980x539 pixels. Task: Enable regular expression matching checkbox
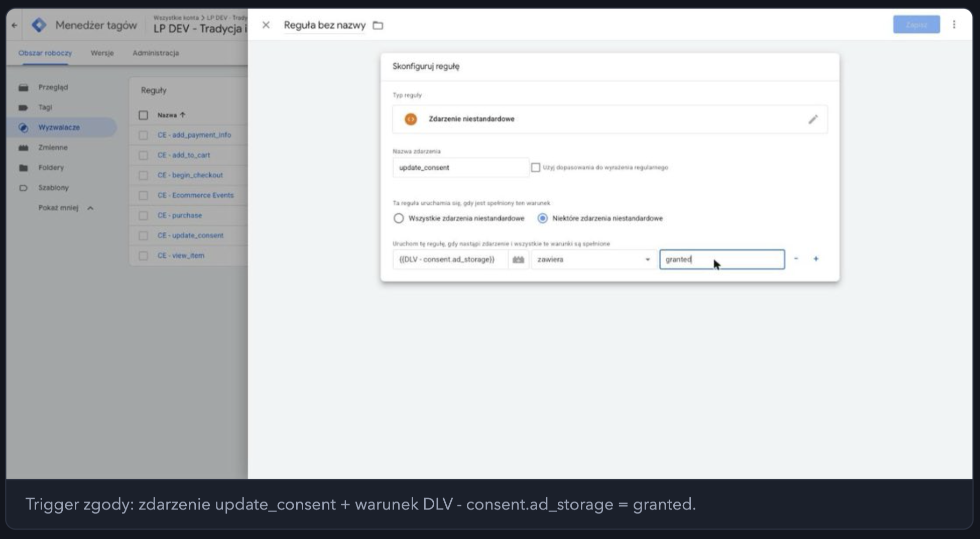[x=536, y=168]
